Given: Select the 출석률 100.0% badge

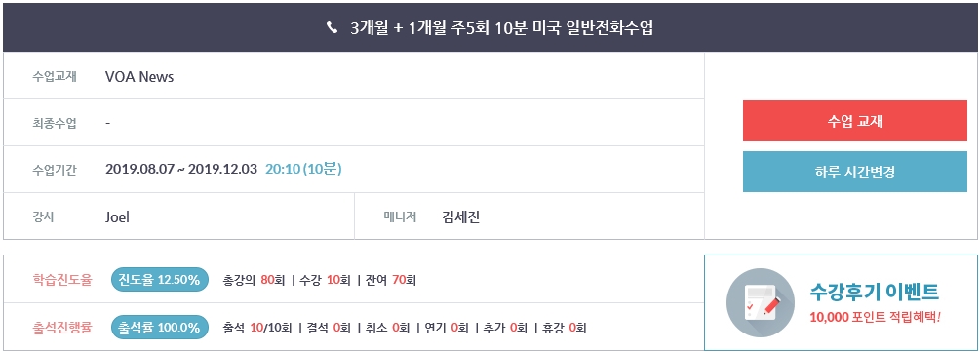Looking at the screenshot, I should [160, 327].
